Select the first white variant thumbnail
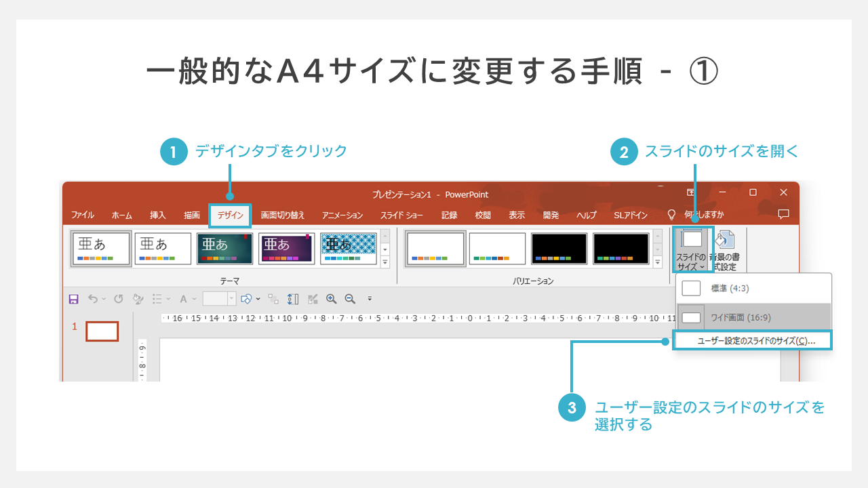The width and height of the screenshot is (868, 488). point(435,249)
